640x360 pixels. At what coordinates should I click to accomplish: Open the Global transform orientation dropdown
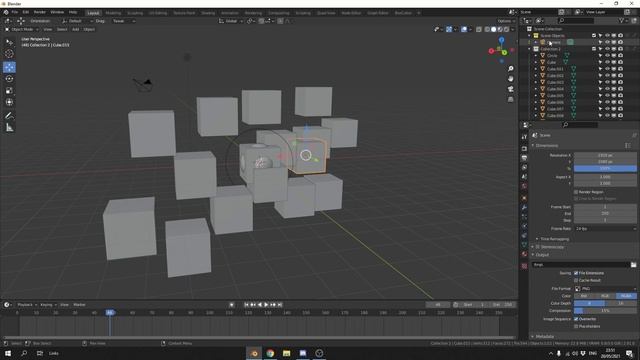[x=231, y=21]
